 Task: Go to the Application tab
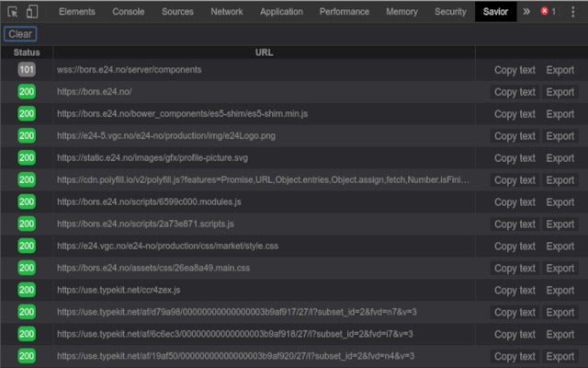click(282, 12)
